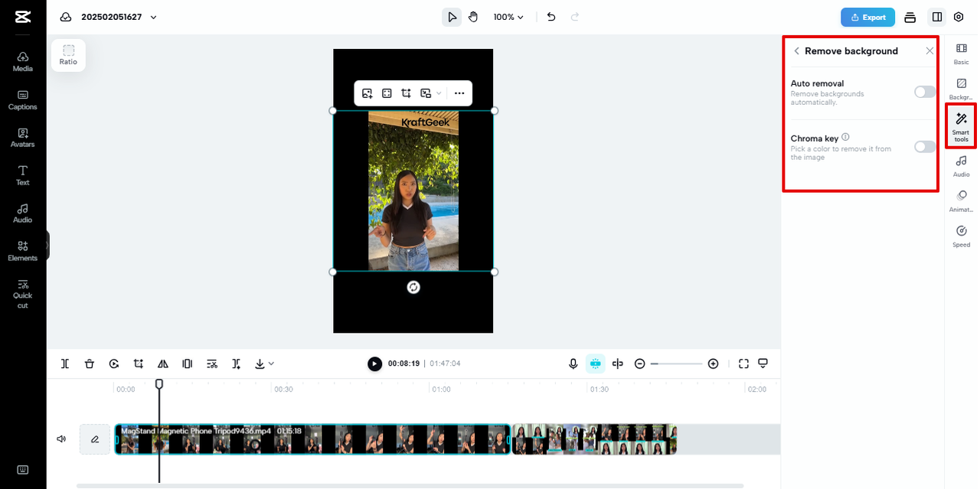Click the fit-to-frame icon in floating toolbar

click(x=387, y=93)
